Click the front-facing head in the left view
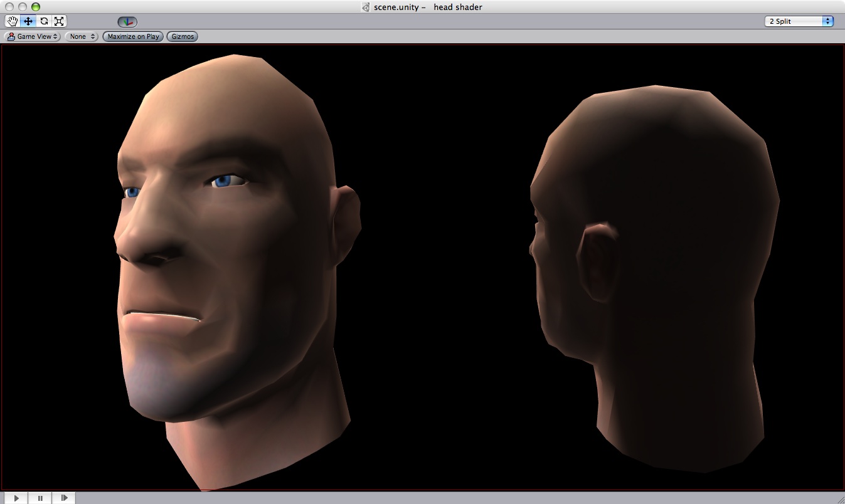The image size is (845, 504). coord(226,251)
